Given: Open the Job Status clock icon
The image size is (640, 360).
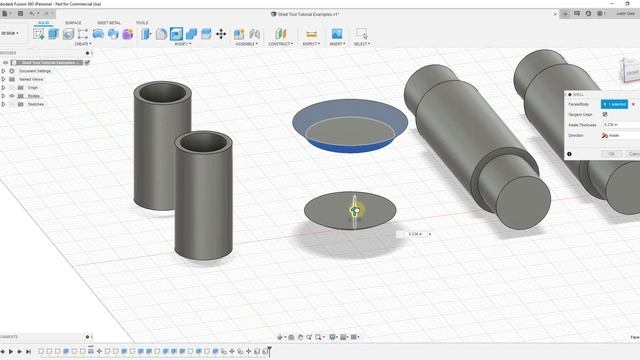Looking at the screenshot, I should tap(588, 13).
